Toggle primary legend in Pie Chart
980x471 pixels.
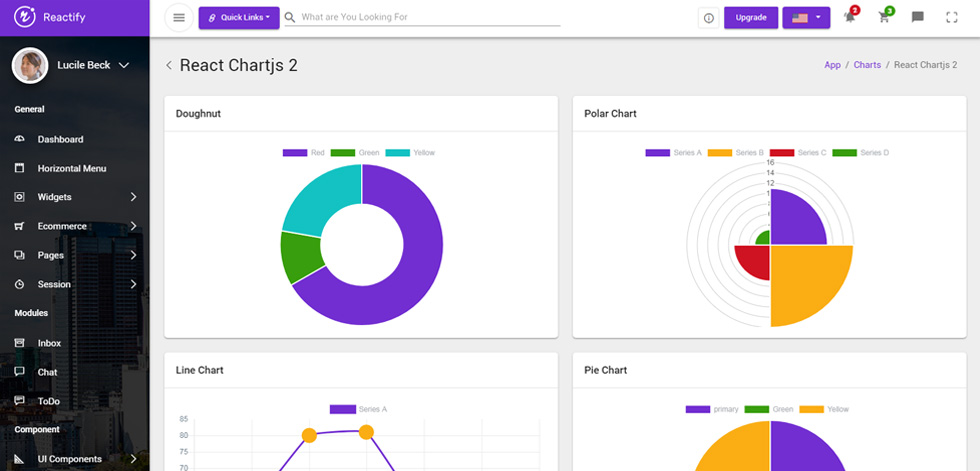(x=712, y=409)
